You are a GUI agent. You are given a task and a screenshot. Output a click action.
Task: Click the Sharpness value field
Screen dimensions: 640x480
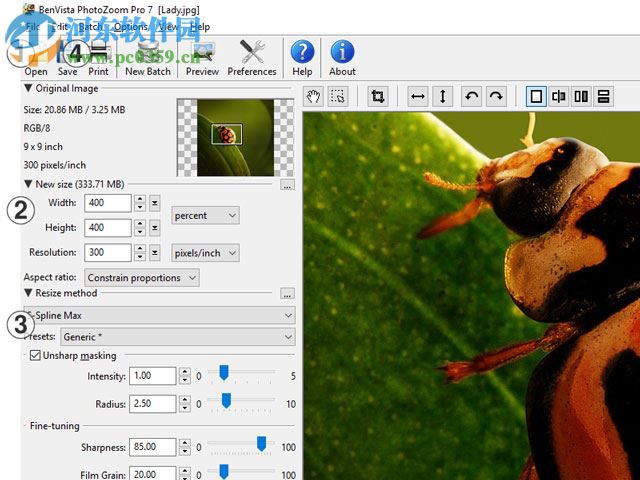pos(153,447)
